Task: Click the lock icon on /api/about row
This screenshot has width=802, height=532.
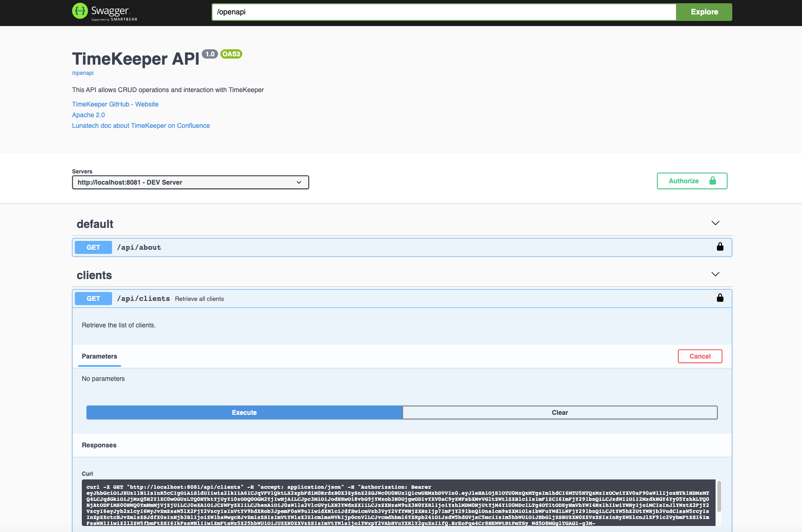Action: coord(720,247)
